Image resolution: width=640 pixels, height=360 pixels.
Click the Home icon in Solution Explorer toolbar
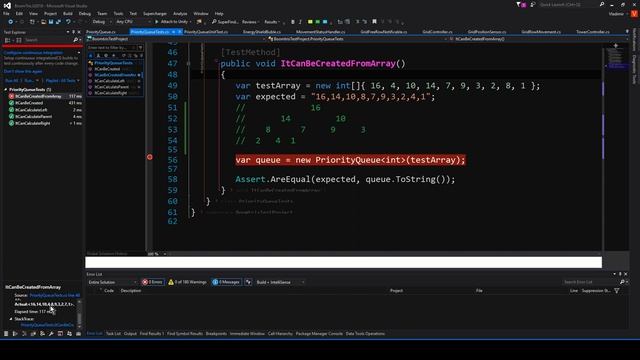(91, 56)
